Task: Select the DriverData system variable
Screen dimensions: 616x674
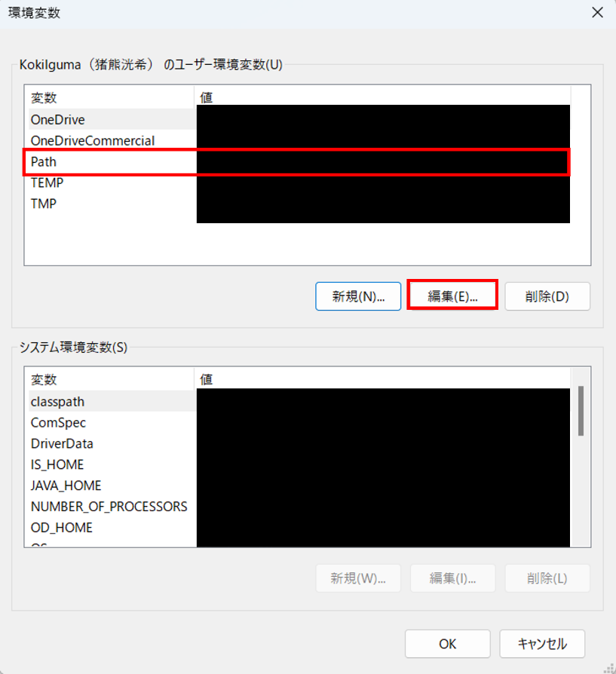Action: [x=299, y=443]
